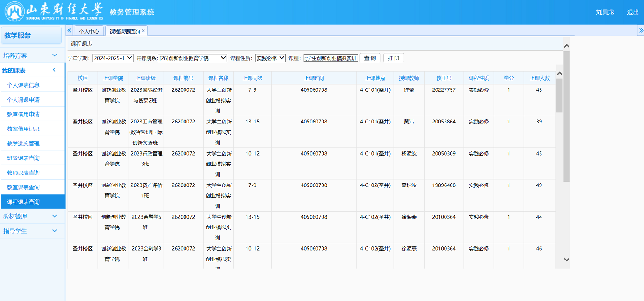The width and height of the screenshot is (644, 301).
Task: Click the 查询 button
Action: 370,58
